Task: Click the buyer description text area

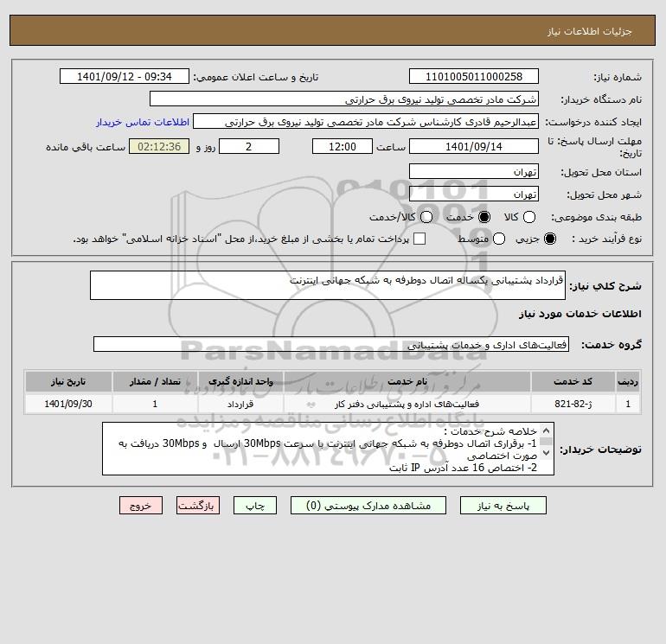Action: pos(328,449)
